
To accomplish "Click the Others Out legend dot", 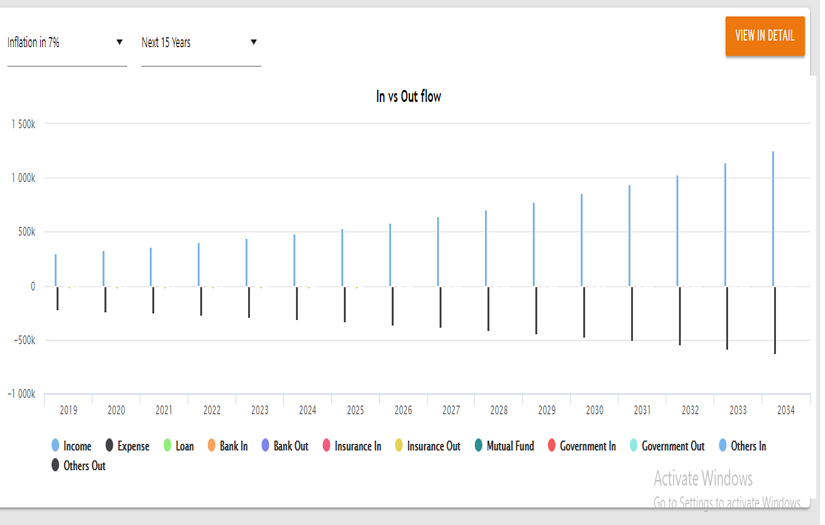I will [x=56, y=465].
